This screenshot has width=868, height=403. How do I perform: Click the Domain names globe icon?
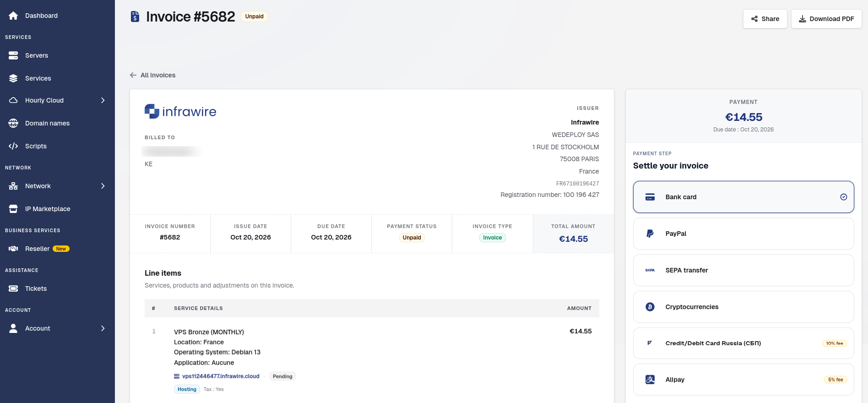13,123
